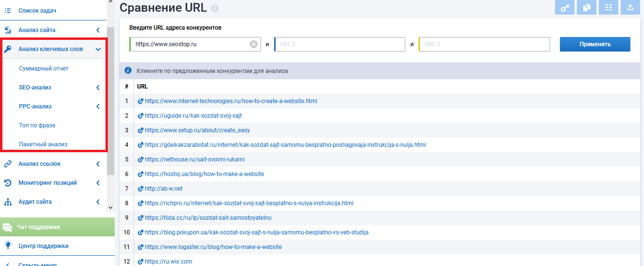Open external link icon for uguide.ru row
The width and height of the screenshot is (644, 266).
click(x=141, y=116)
